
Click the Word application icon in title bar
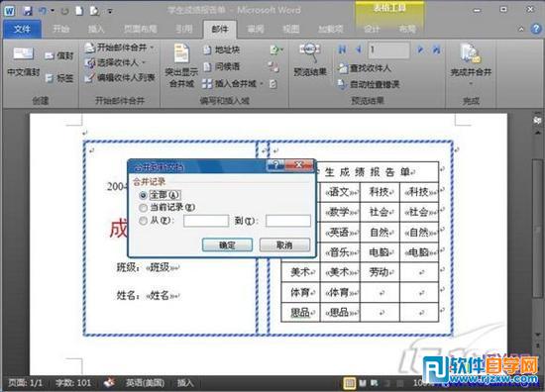click(9, 11)
